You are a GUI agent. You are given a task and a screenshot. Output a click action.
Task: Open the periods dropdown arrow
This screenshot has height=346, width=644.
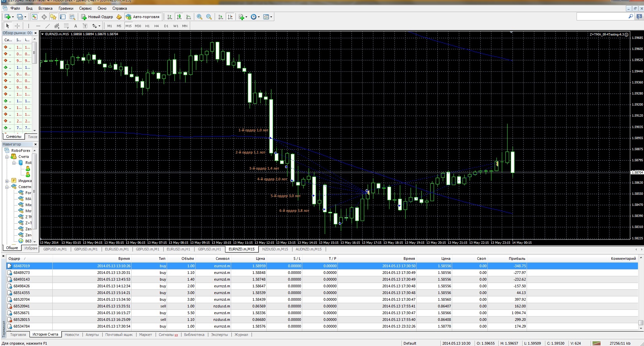click(x=259, y=17)
